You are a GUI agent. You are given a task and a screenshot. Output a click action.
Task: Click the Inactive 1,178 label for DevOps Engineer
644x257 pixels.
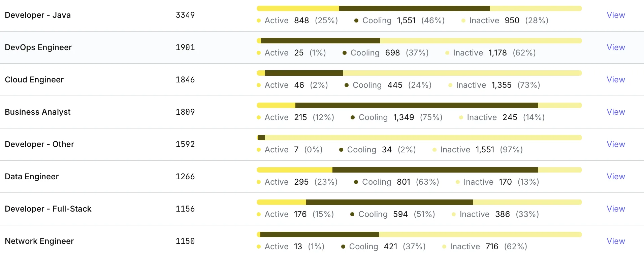pyautogui.click(x=480, y=53)
